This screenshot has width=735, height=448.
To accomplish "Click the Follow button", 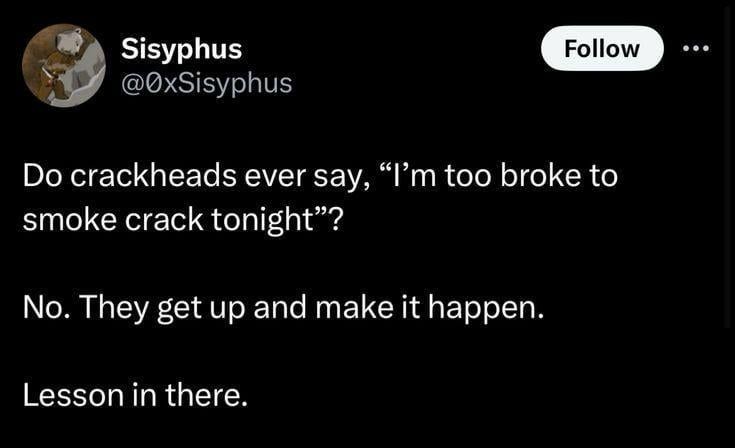I will (602, 48).
